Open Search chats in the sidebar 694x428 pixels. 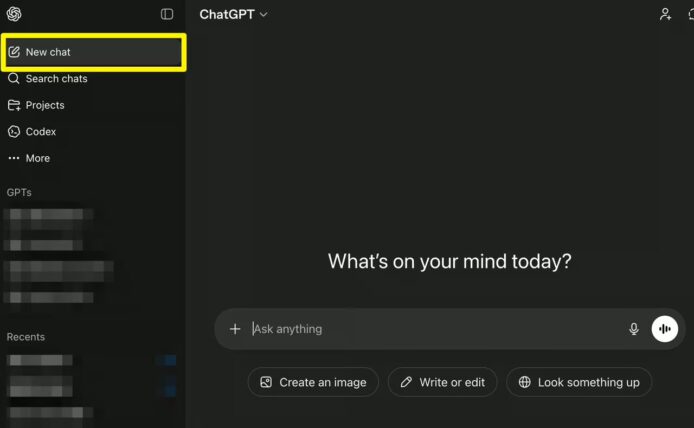[x=56, y=79]
